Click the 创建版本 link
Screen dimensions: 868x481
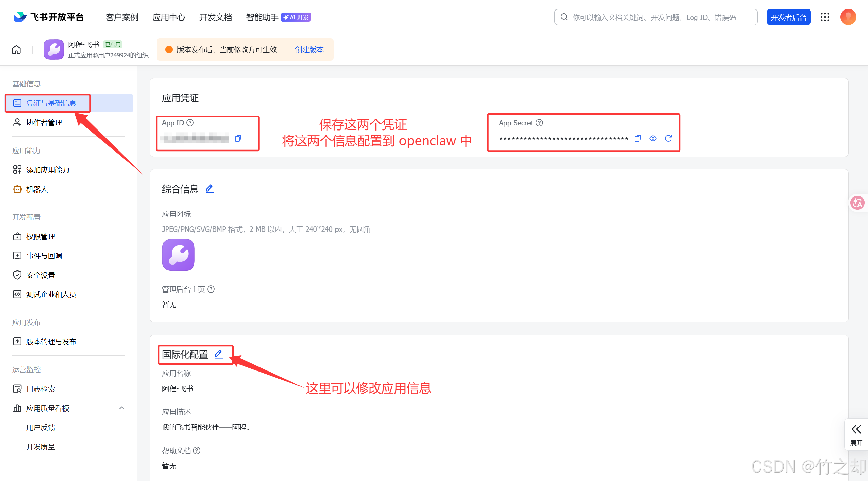tap(309, 50)
